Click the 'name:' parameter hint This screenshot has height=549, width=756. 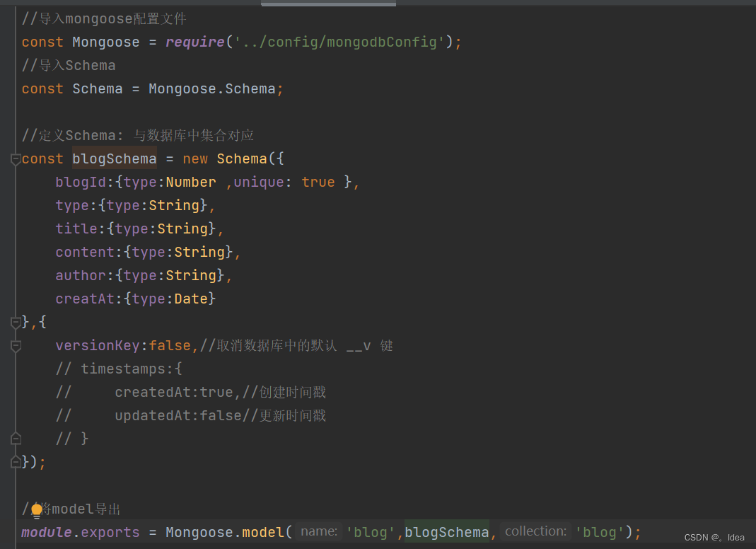coord(319,531)
